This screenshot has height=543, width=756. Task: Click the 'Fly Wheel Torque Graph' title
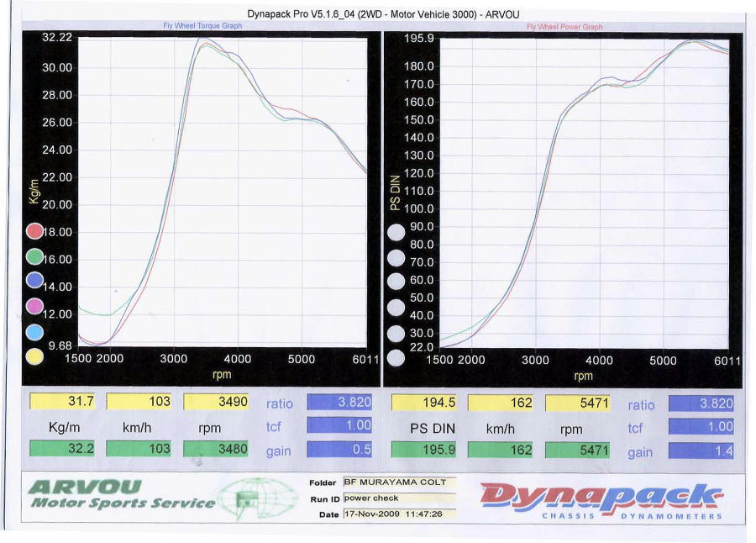pos(202,25)
